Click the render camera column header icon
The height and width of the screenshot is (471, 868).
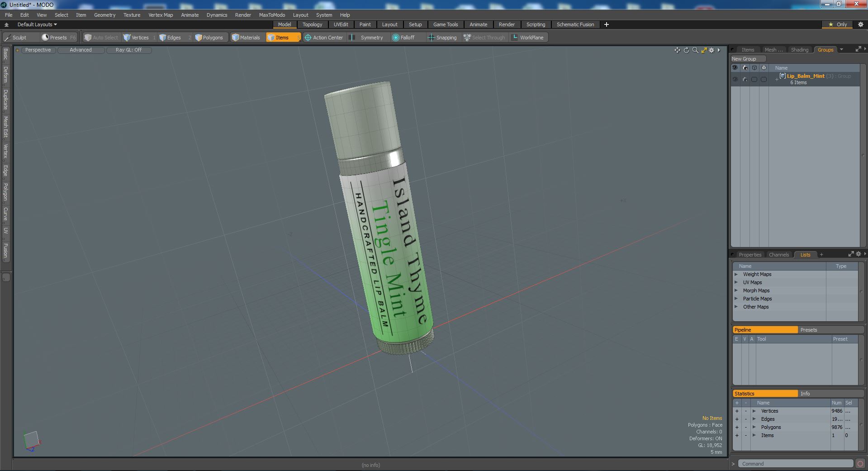(x=745, y=68)
